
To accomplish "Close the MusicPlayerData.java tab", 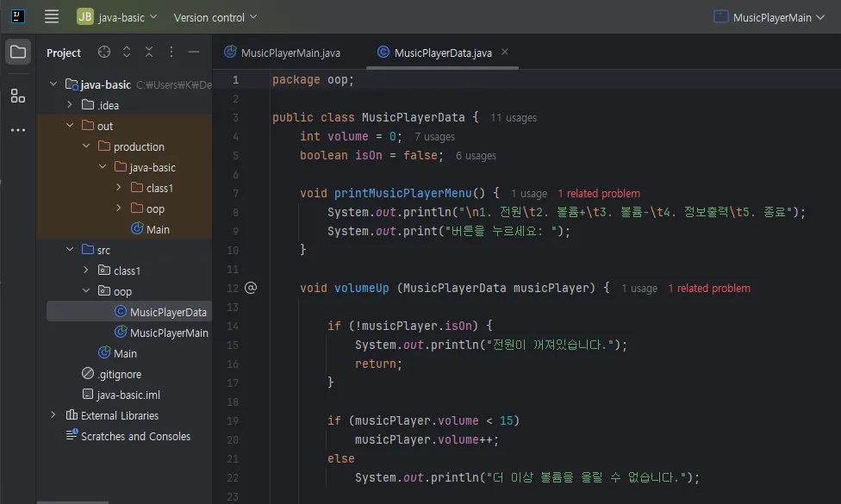I will (505, 53).
